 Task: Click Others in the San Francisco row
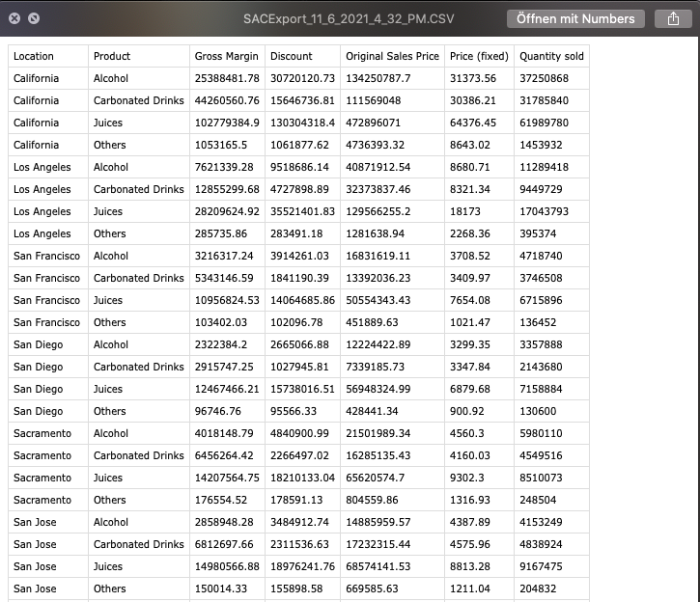(x=109, y=322)
